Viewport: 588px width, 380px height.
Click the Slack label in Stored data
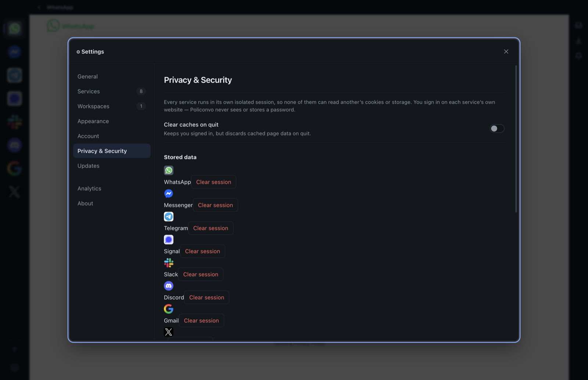pyautogui.click(x=171, y=275)
